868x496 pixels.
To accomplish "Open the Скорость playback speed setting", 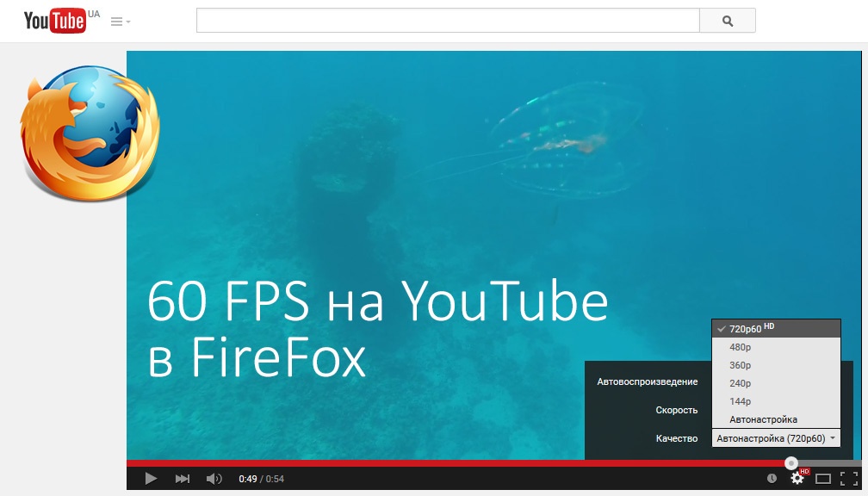I will [x=677, y=410].
